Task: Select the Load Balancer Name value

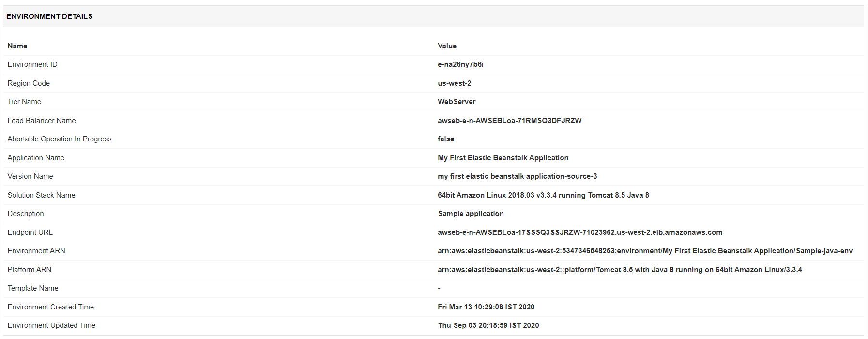Action: pos(509,121)
